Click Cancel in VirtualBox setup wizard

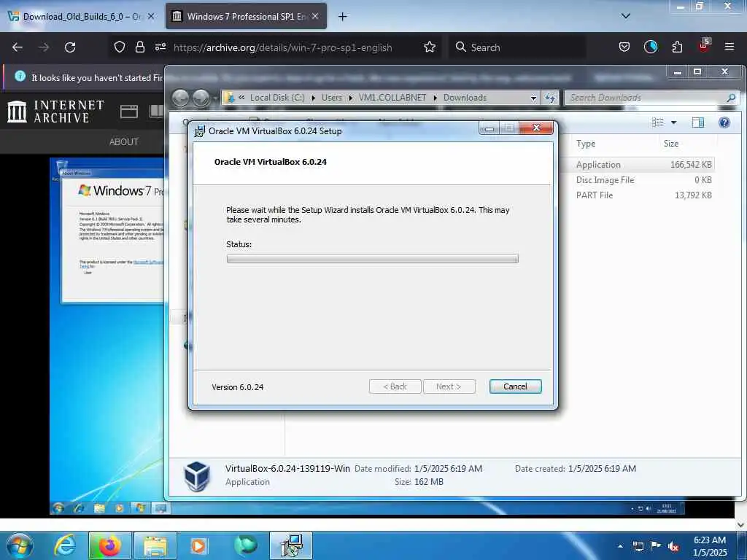coord(515,386)
